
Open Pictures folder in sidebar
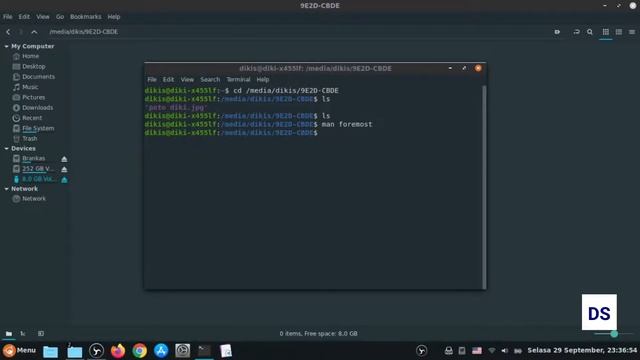click(x=33, y=97)
